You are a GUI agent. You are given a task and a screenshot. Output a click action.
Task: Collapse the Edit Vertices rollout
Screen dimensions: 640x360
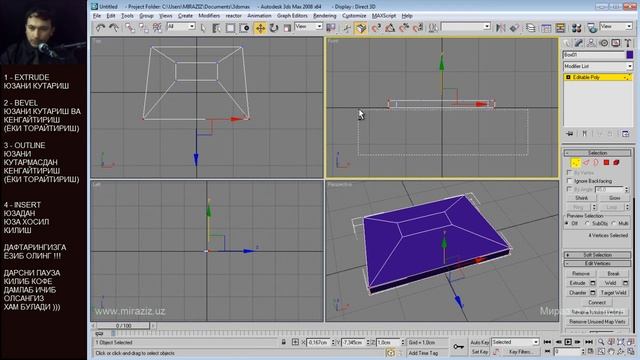598,264
